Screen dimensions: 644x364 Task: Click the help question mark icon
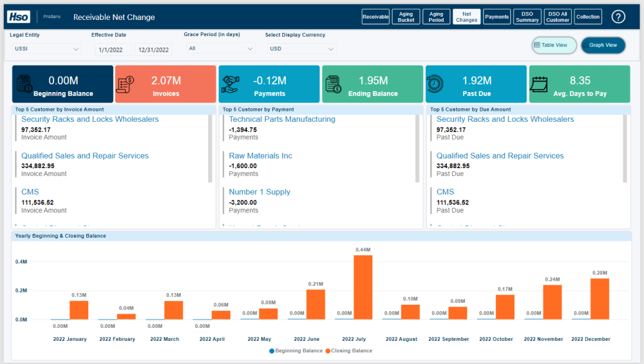[618, 17]
